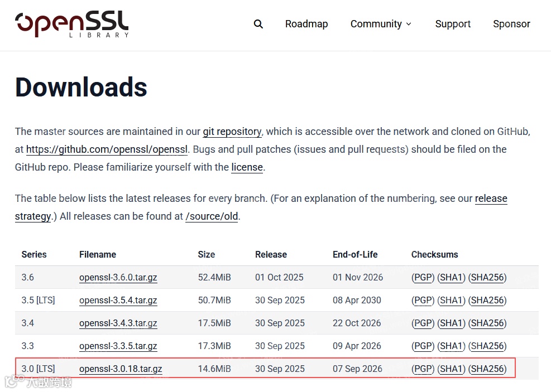Image resolution: width=551 pixels, height=392 pixels.
Task: Download openssl-3.0.18.tar.gz
Action: click(x=121, y=369)
